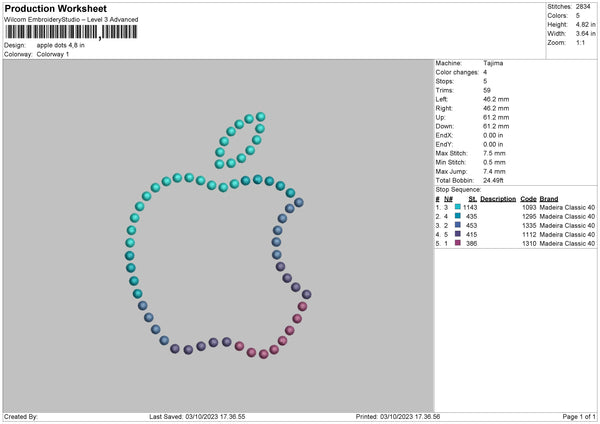Click the teal swatch for code 1295
The height and width of the screenshot is (424, 600).
pyautogui.click(x=458, y=216)
